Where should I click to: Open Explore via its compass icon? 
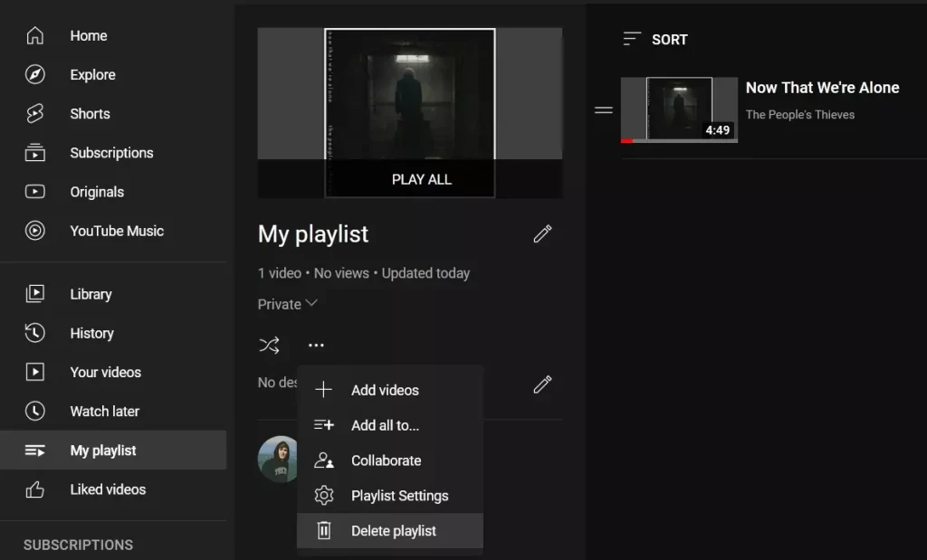(35, 74)
